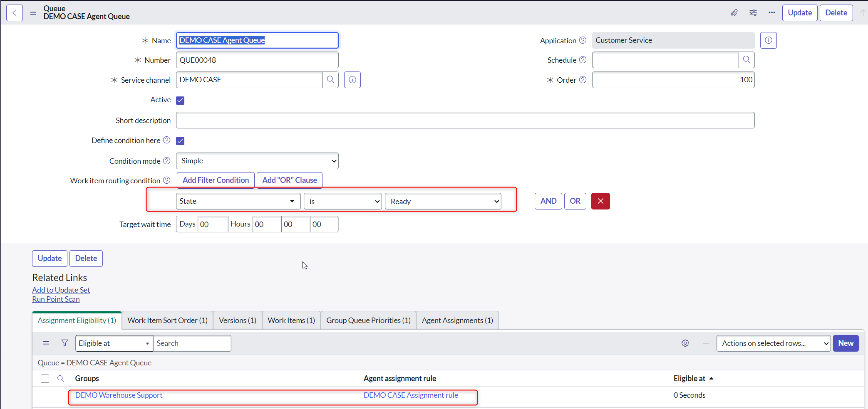This screenshot has height=409, width=868.
Task: Open related list controls hamburger menu
Action: (x=46, y=343)
